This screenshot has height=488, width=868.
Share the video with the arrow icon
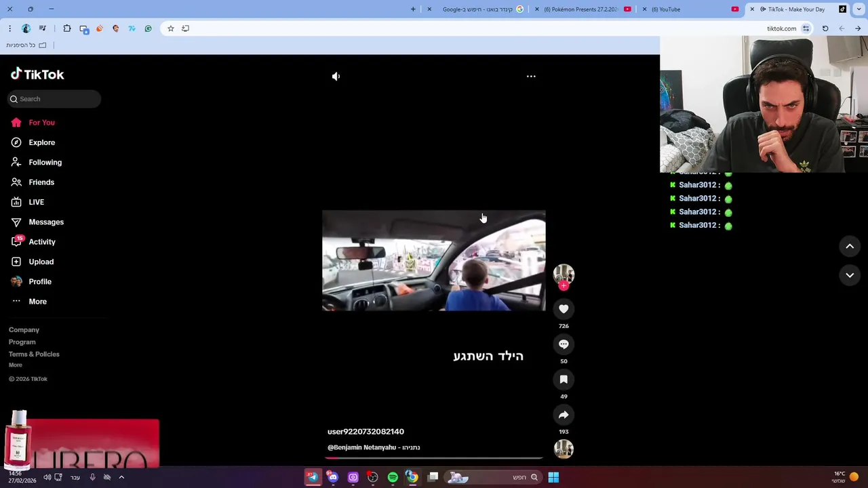[564, 415]
